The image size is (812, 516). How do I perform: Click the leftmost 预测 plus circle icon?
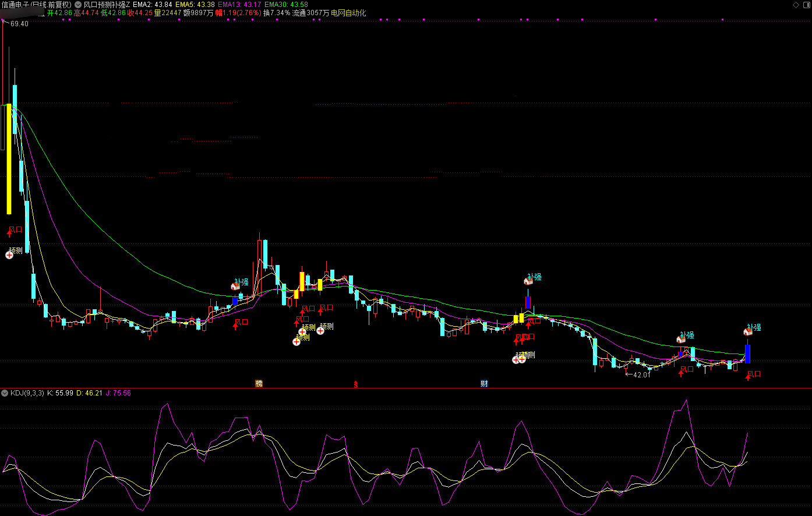[x=9, y=255]
